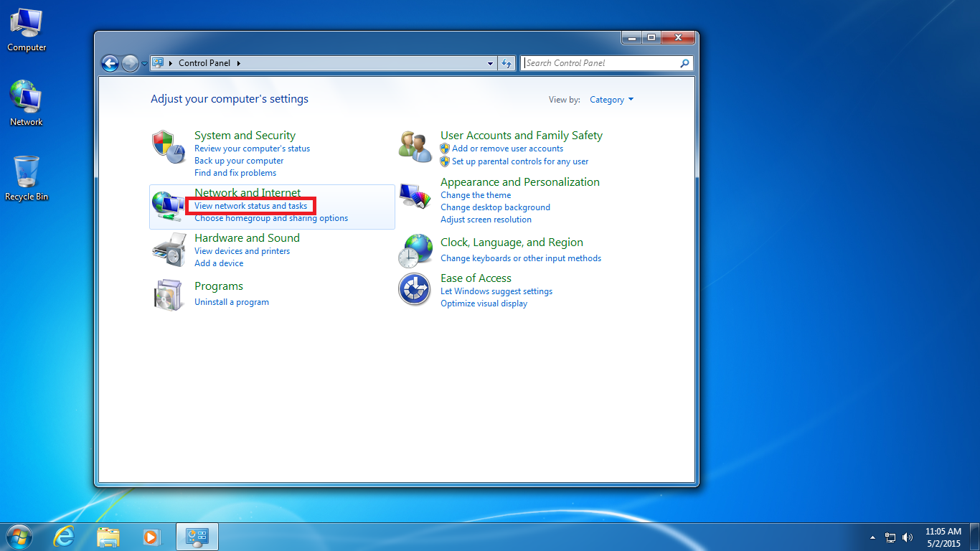Click the Control Panel icon in address bar
980x551 pixels.
pos(158,63)
